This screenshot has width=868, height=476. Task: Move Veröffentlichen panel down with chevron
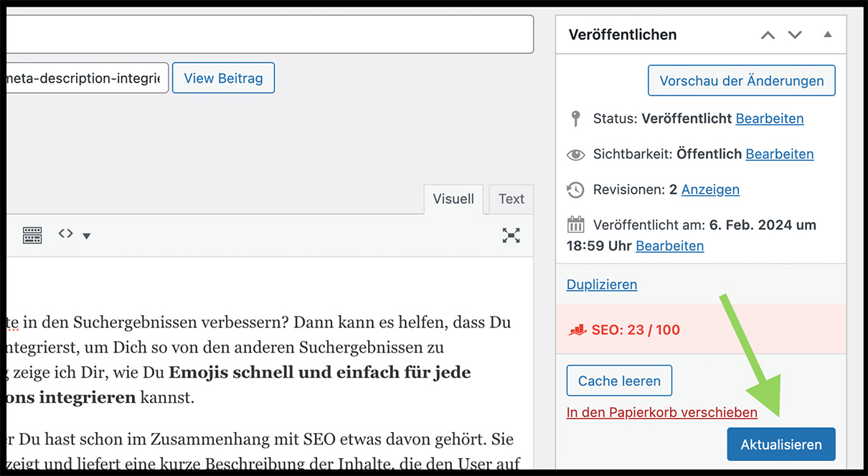click(795, 35)
